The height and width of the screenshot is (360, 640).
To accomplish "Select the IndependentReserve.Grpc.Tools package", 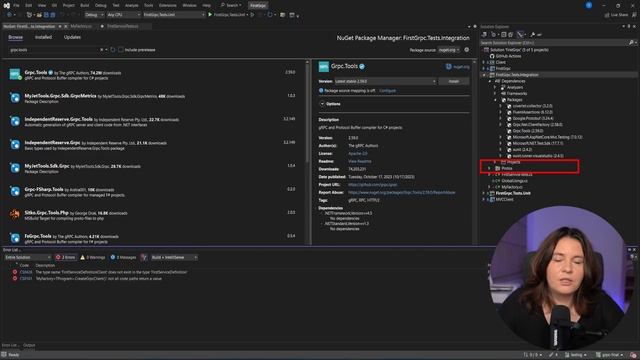I will [x=153, y=121].
